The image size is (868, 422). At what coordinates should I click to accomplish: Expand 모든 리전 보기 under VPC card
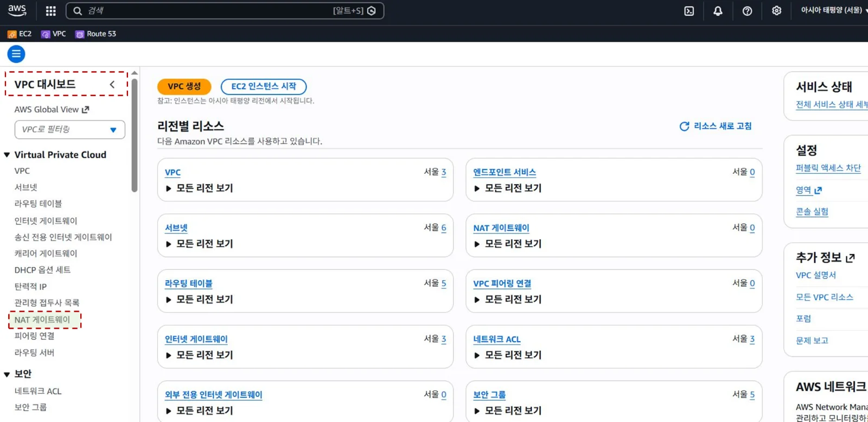click(199, 188)
